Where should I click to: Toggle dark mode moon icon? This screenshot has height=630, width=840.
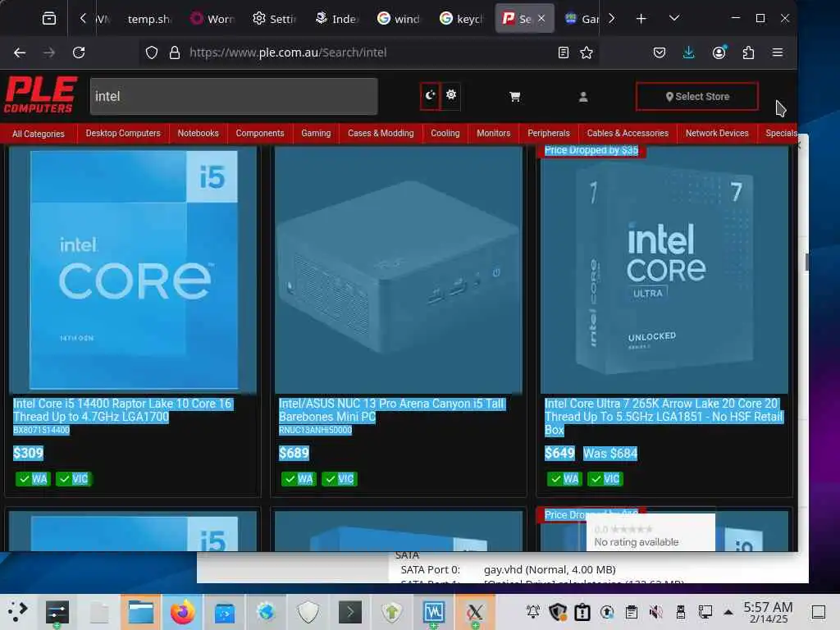[x=430, y=96]
